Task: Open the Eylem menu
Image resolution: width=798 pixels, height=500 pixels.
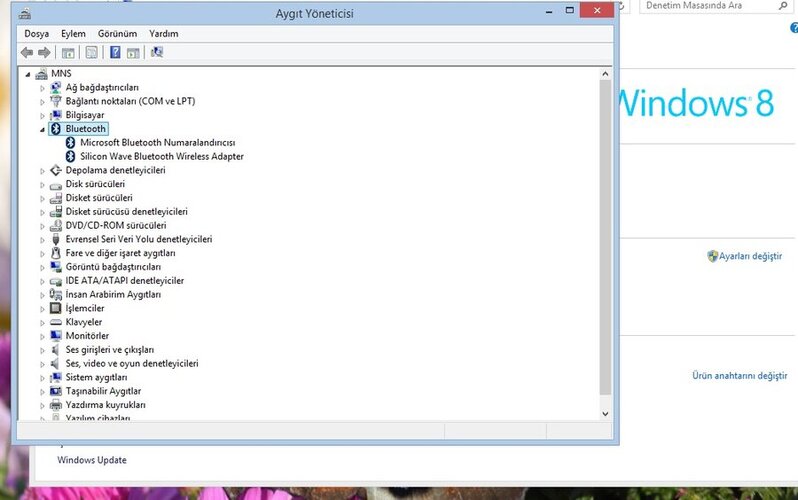Action: click(x=73, y=34)
